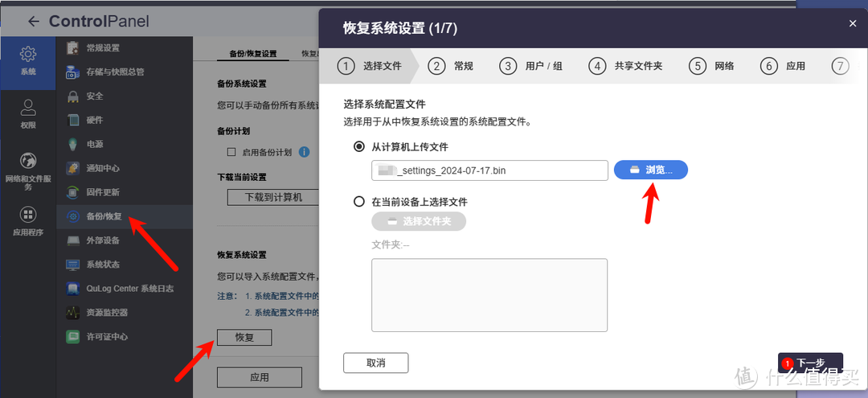This screenshot has width=868, height=398.
Task: Click the 固件更新 icon
Action: (73, 193)
